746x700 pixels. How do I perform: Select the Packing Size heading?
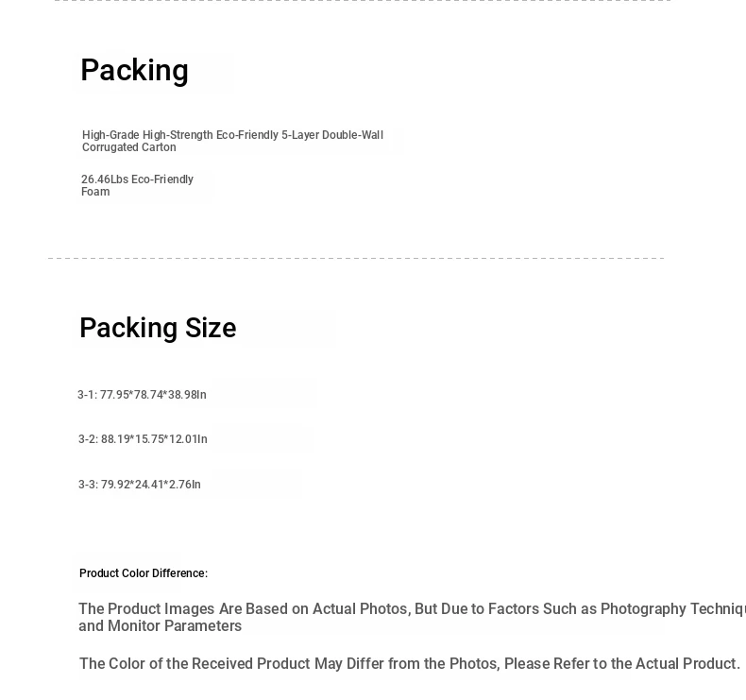click(158, 328)
